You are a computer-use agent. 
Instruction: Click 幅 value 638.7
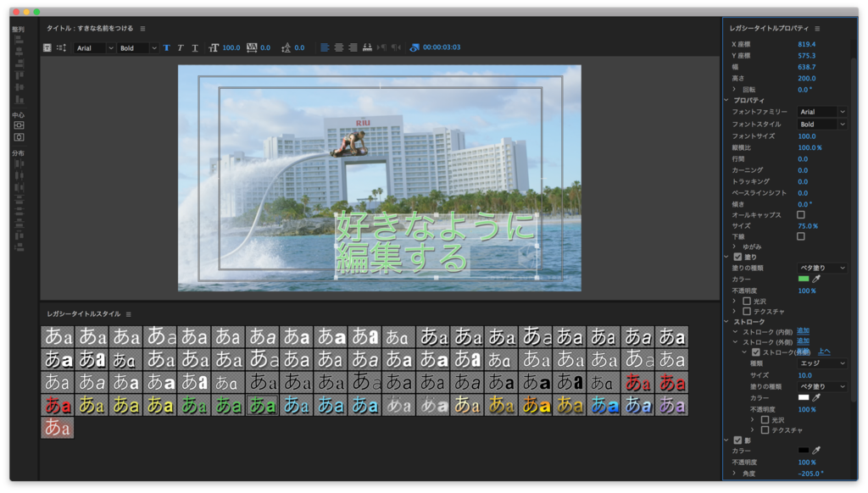(807, 67)
